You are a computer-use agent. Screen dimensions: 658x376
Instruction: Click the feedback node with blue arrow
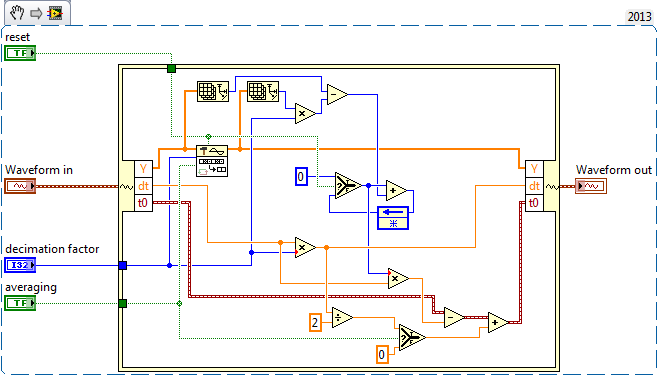pyautogui.click(x=393, y=217)
